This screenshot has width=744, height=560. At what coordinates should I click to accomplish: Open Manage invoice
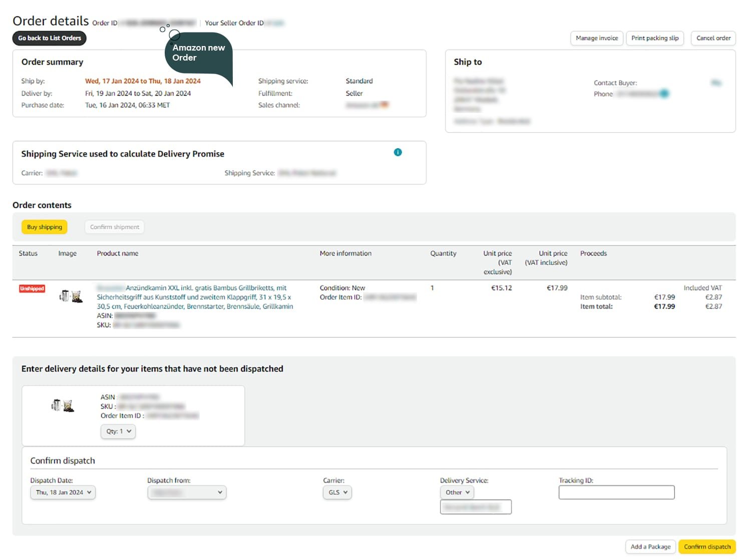596,38
